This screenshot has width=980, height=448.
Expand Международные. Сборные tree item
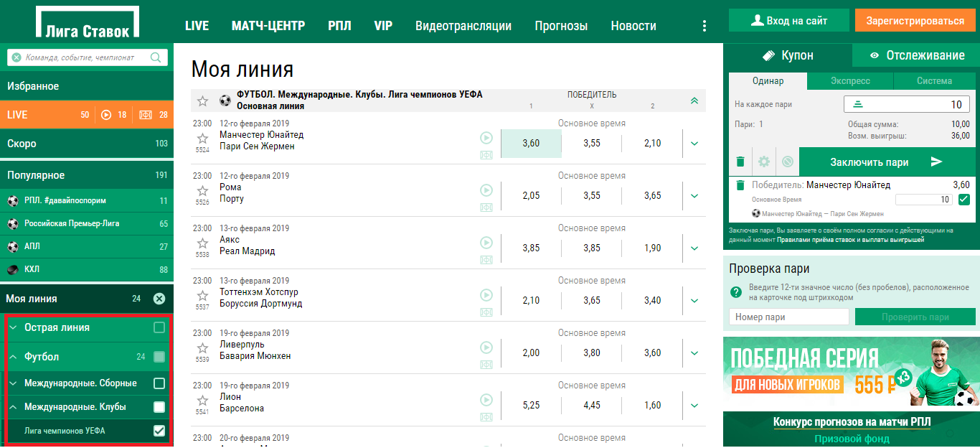point(13,383)
